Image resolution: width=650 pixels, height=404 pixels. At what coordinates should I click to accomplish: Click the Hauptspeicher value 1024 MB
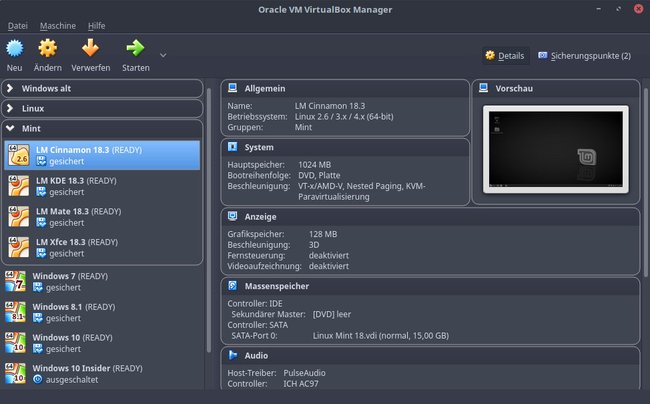[x=314, y=165]
